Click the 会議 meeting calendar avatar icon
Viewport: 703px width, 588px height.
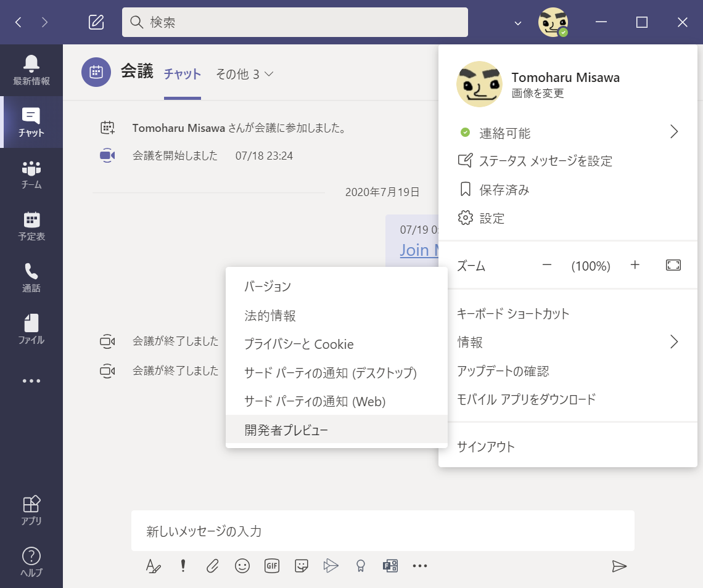click(x=96, y=72)
